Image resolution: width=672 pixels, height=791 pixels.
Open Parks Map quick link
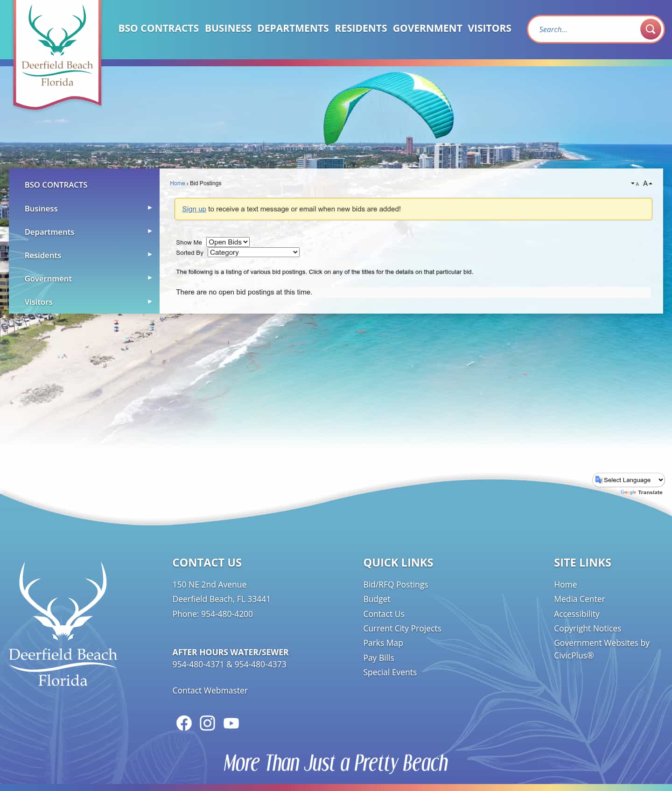tap(383, 643)
